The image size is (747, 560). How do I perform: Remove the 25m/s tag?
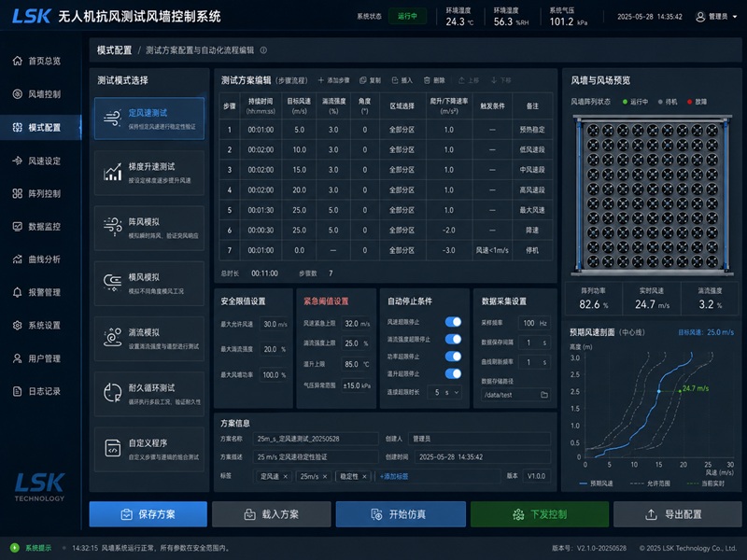click(325, 476)
